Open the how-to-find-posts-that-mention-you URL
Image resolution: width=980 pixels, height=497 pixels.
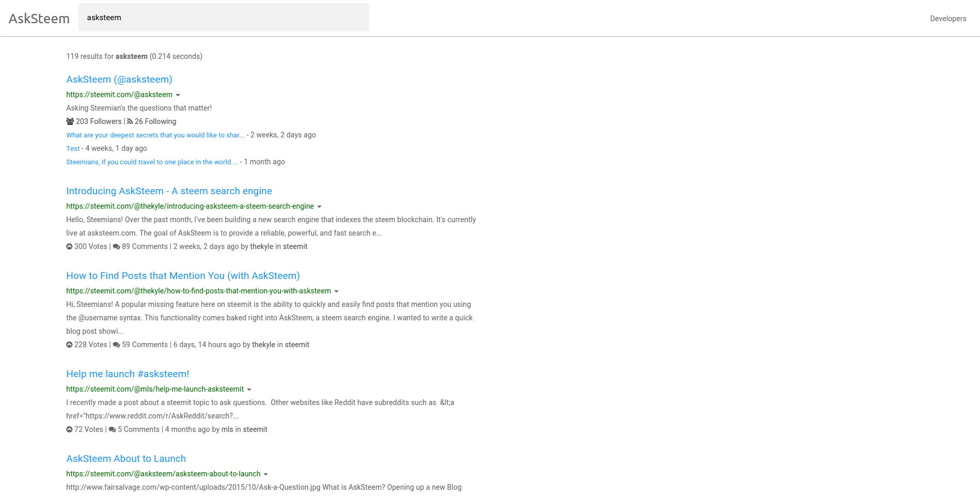click(x=199, y=291)
